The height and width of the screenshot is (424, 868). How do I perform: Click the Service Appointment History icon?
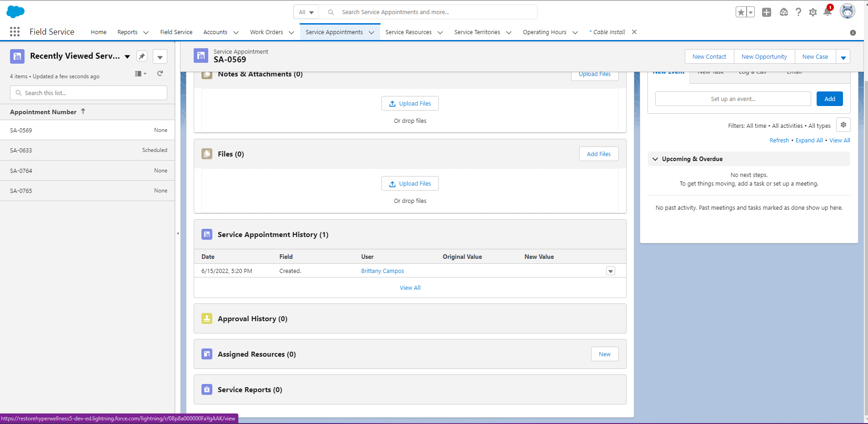click(207, 234)
